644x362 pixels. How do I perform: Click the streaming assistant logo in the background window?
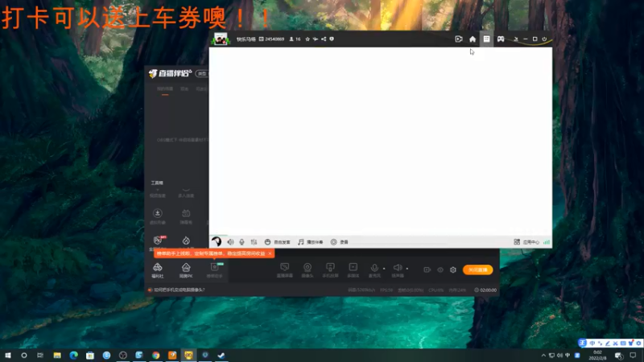pyautogui.click(x=170, y=73)
